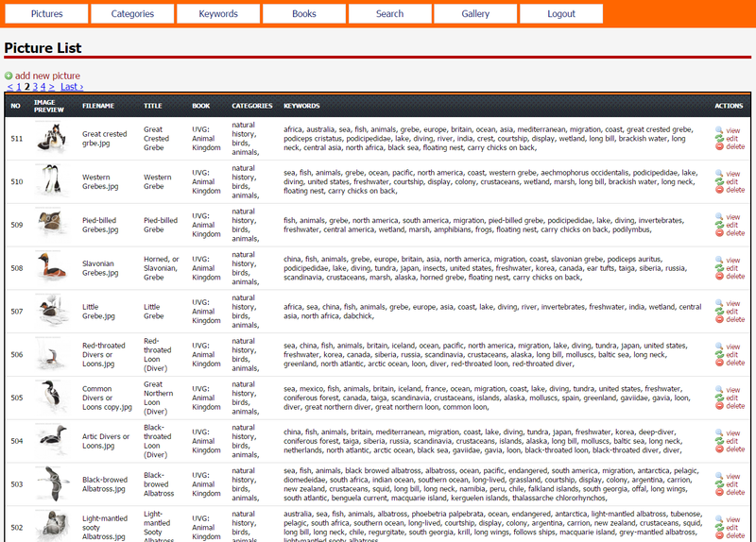The height and width of the screenshot is (542, 756).
Task: Open Great Crested Grebe preview thumbnail
Action: [x=52, y=138]
